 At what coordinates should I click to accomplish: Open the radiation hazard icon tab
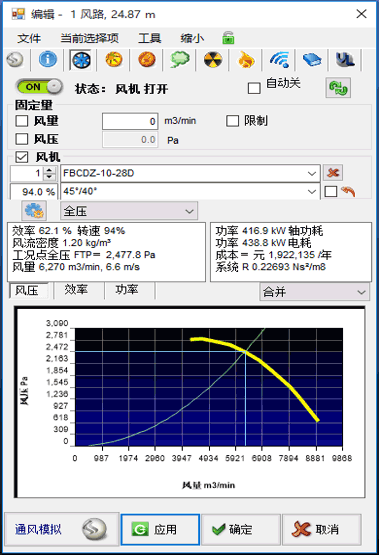point(213,59)
